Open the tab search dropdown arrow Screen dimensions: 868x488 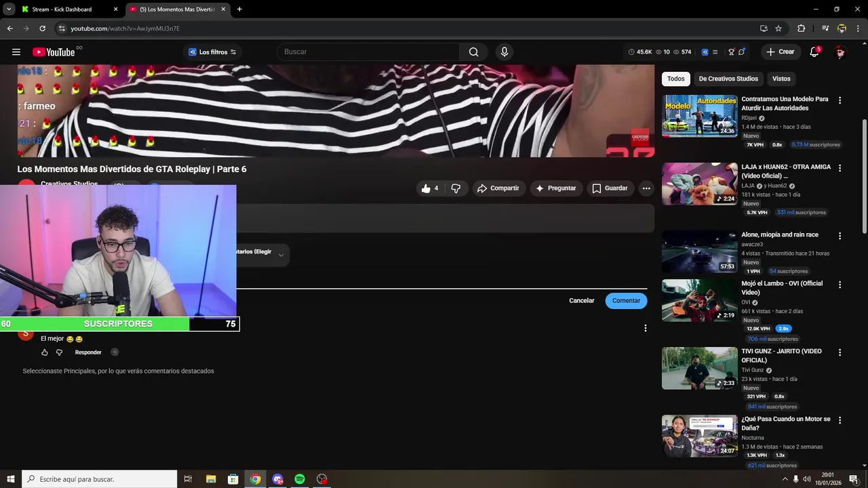coord(9,9)
